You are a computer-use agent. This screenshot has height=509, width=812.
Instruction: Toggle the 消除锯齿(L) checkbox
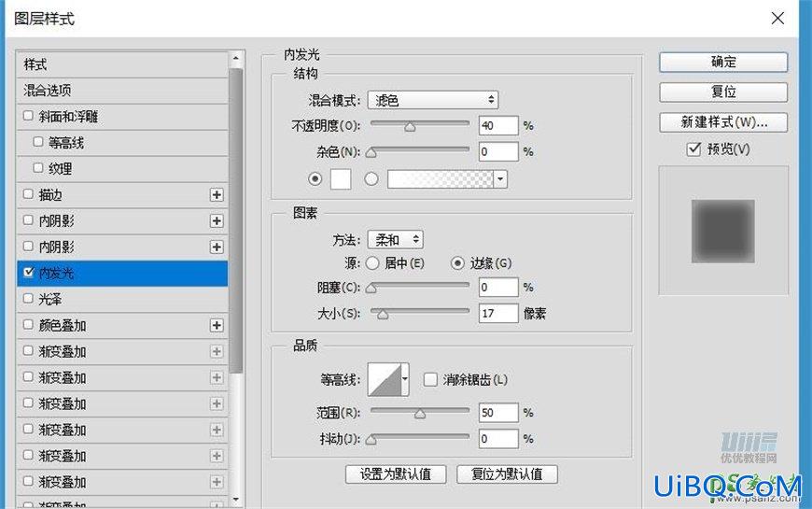430,379
